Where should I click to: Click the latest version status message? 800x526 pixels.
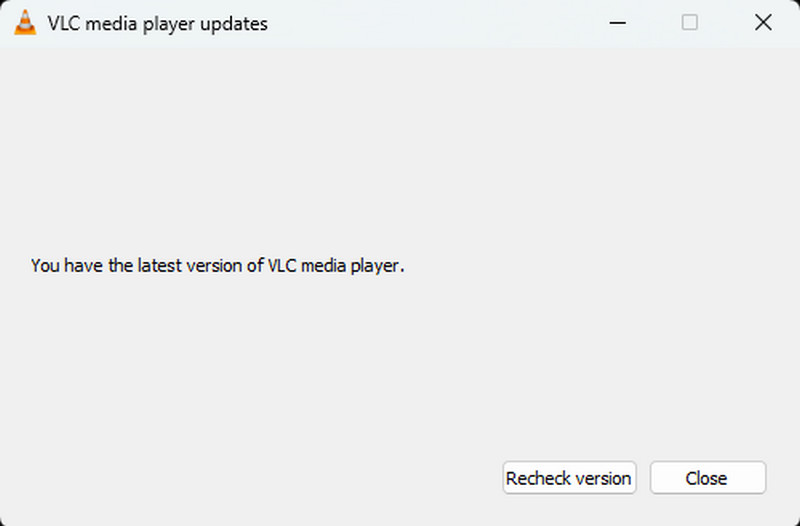click(217, 266)
